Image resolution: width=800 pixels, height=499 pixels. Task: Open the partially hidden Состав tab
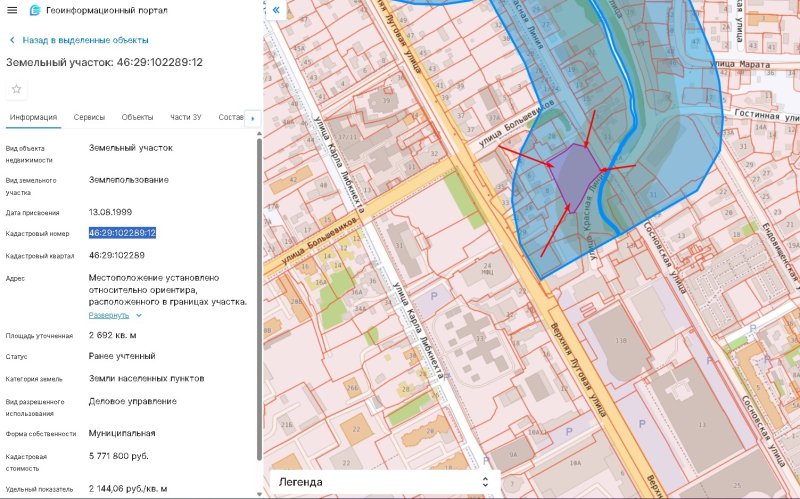231,117
